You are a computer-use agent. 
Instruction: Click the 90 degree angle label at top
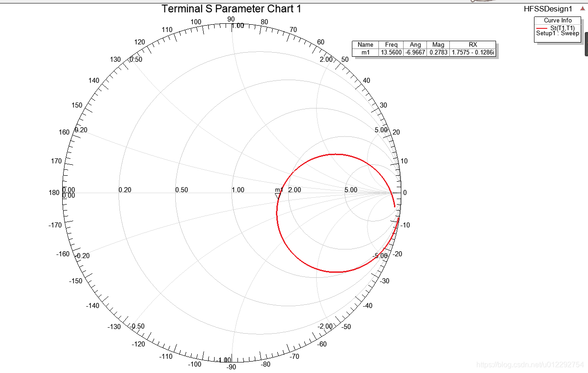231,19
